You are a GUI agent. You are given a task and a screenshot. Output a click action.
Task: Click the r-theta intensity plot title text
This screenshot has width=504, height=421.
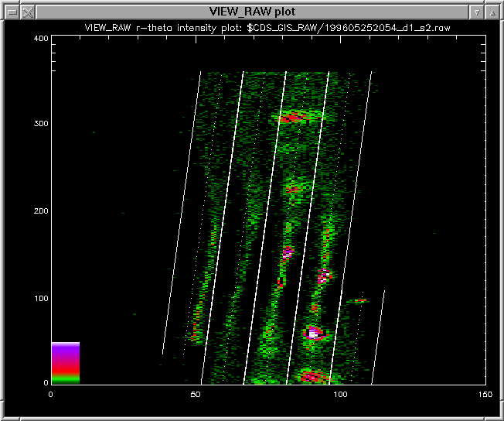[x=267, y=28]
